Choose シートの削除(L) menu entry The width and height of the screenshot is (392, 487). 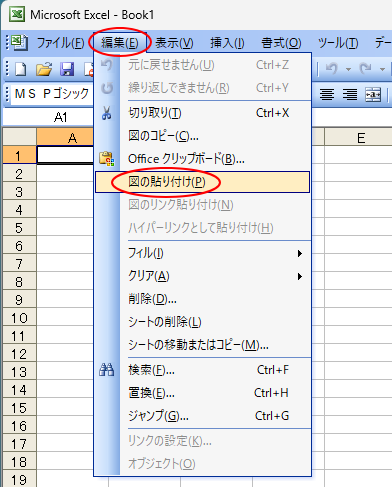coord(202,322)
